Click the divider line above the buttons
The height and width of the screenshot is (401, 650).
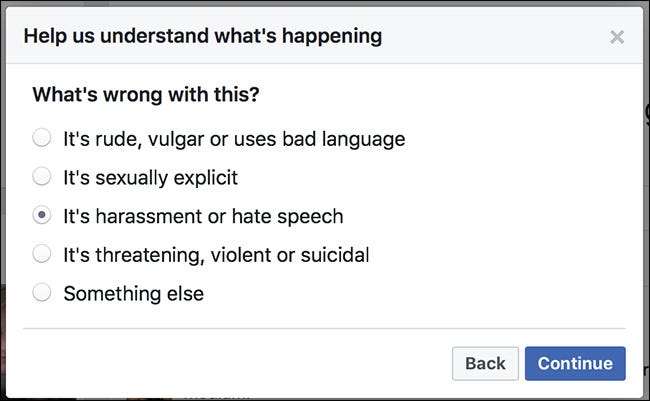coord(324,328)
